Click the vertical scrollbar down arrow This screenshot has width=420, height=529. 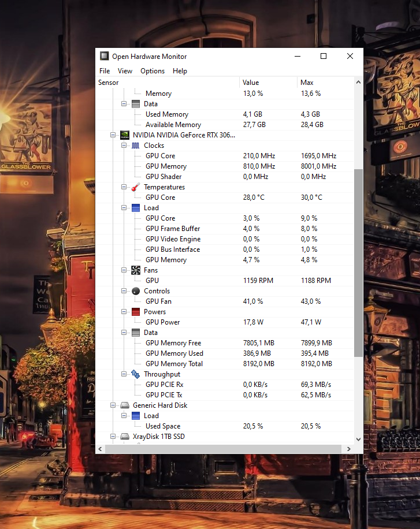tap(358, 439)
